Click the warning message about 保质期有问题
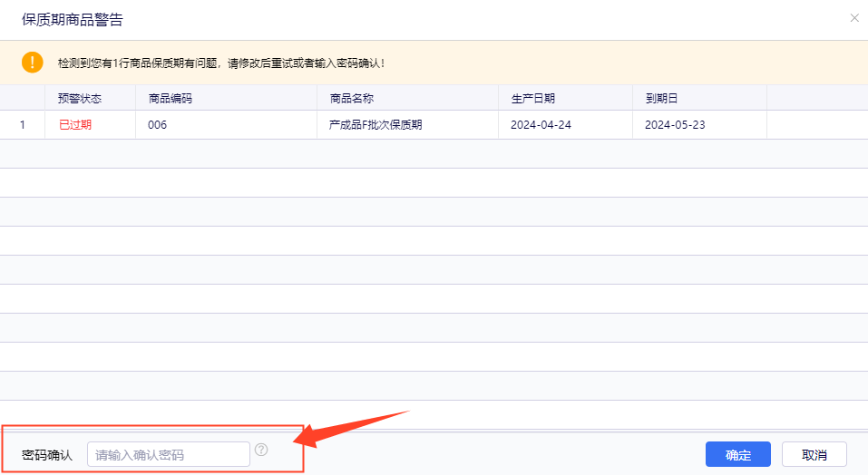868x475 pixels. pos(221,63)
